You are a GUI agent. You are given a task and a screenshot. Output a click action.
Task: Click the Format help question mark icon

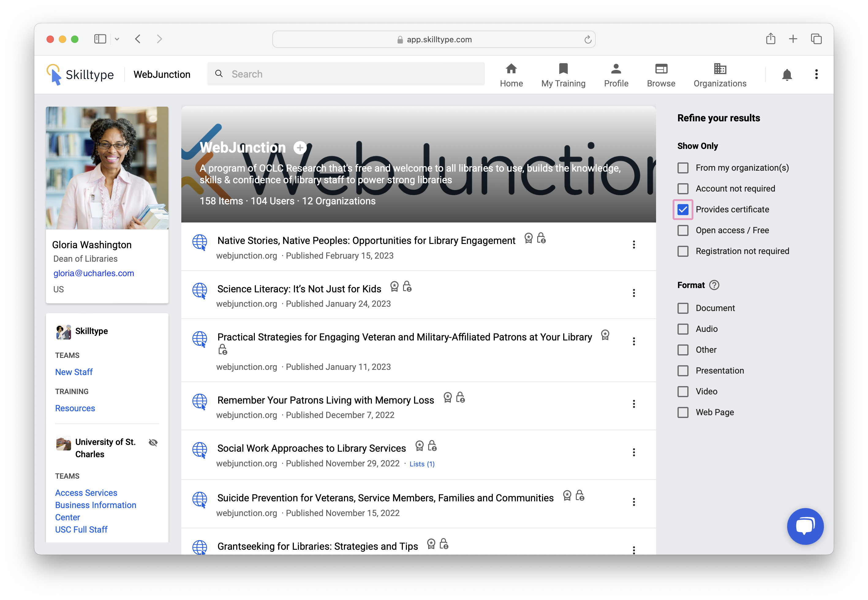(x=714, y=285)
